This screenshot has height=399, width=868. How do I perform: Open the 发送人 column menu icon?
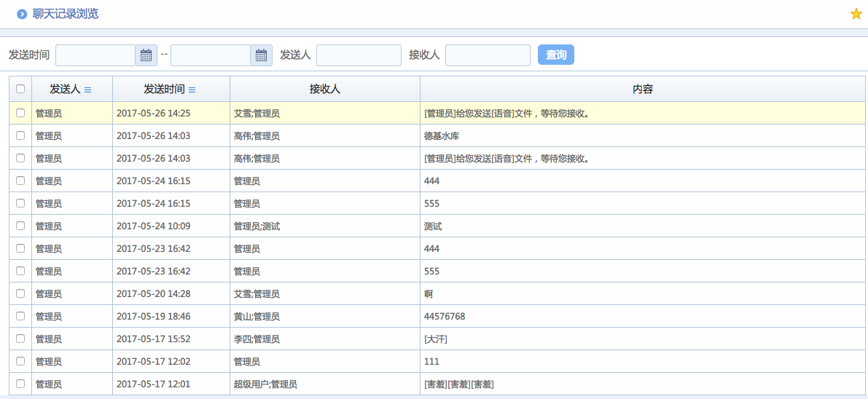pos(88,90)
